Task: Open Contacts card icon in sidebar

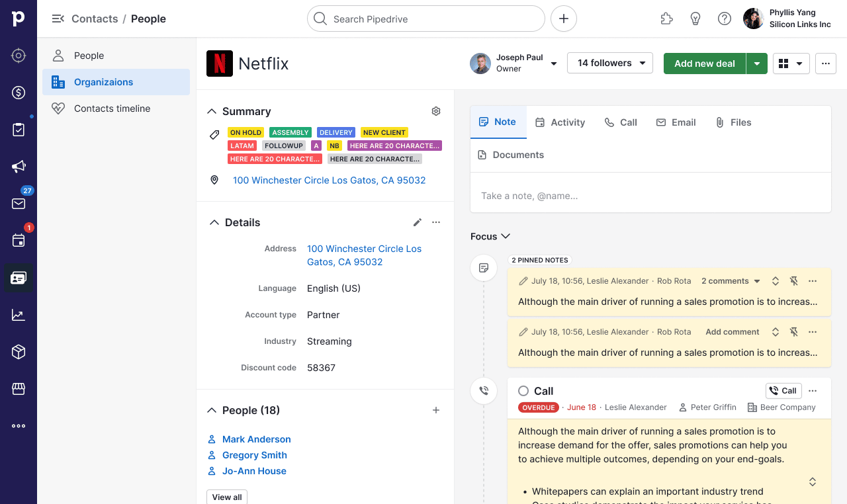Action: pyautogui.click(x=19, y=278)
